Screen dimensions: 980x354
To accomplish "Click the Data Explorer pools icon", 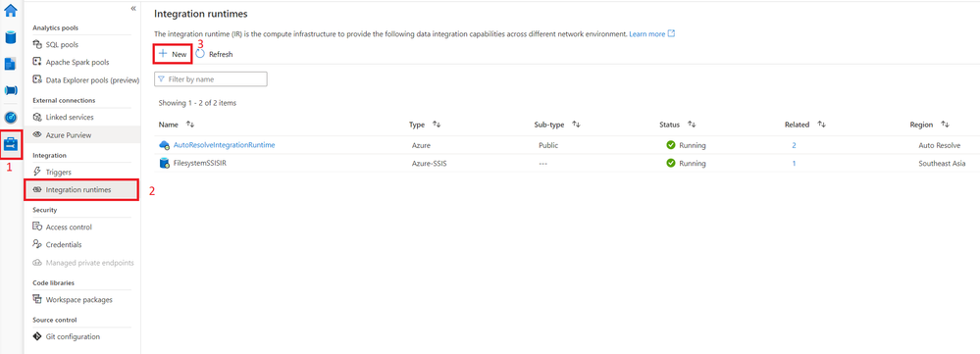I will point(37,79).
